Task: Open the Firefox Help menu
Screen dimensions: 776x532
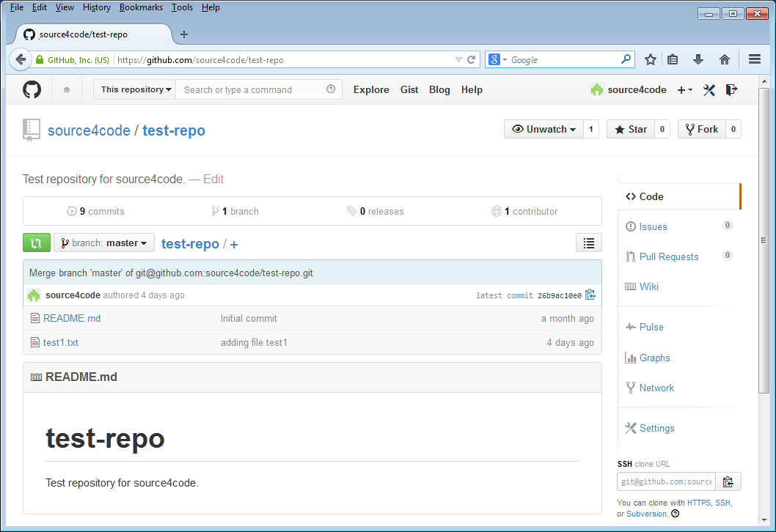Action: [x=211, y=7]
